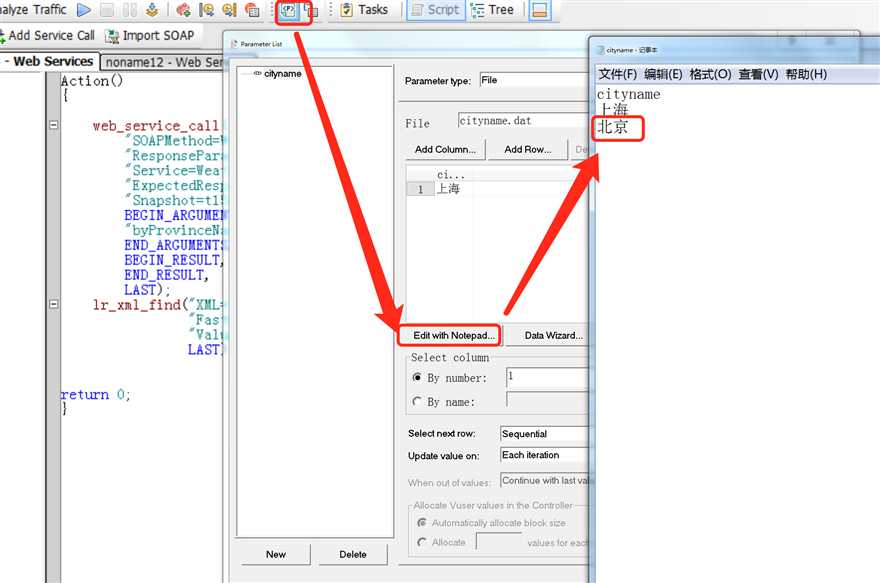This screenshot has height=583, width=880.
Task: Select the By number radio button
Action: pyautogui.click(x=417, y=378)
